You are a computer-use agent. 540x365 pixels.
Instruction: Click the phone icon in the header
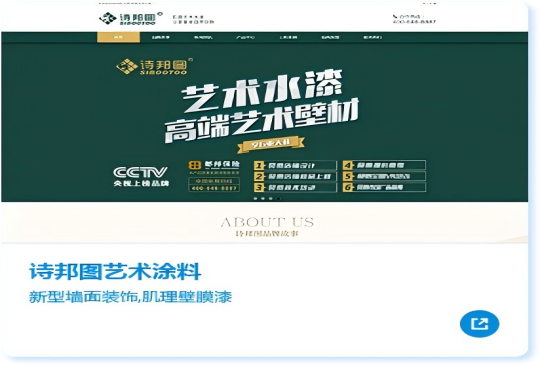395,16
